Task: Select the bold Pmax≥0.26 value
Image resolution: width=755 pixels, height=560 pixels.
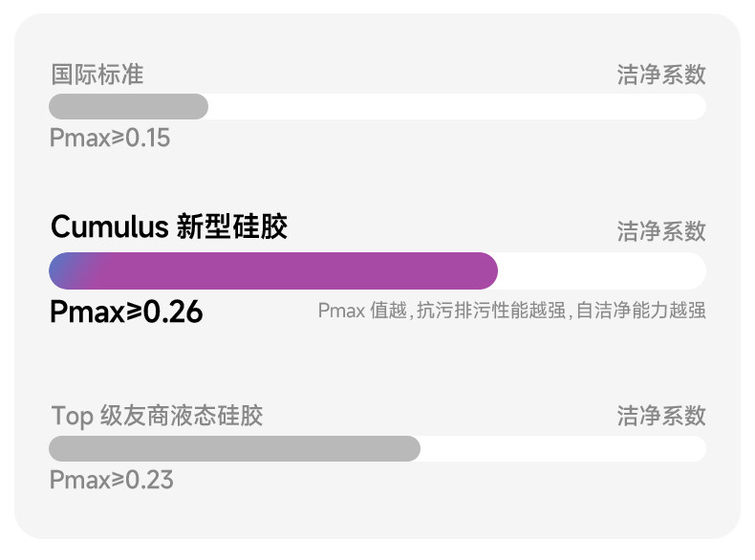Action: [126, 312]
